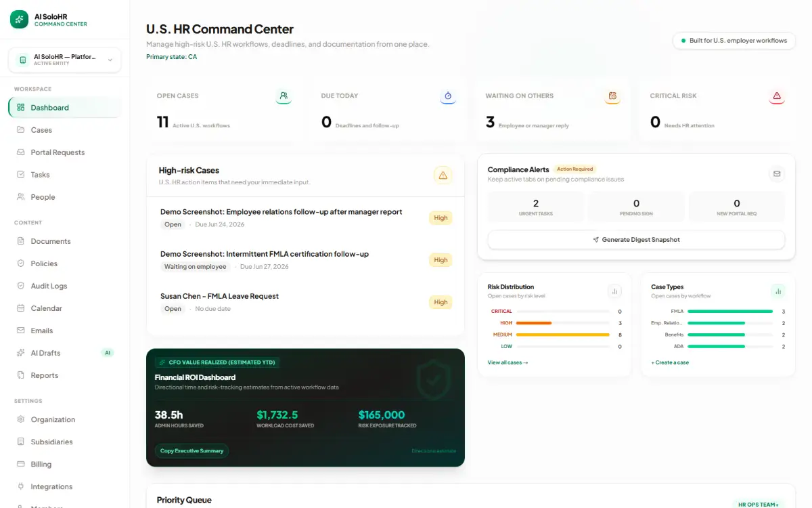The width and height of the screenshot is (812, 508).
Task: Click the New Portal Req tile
Action: 737,207
